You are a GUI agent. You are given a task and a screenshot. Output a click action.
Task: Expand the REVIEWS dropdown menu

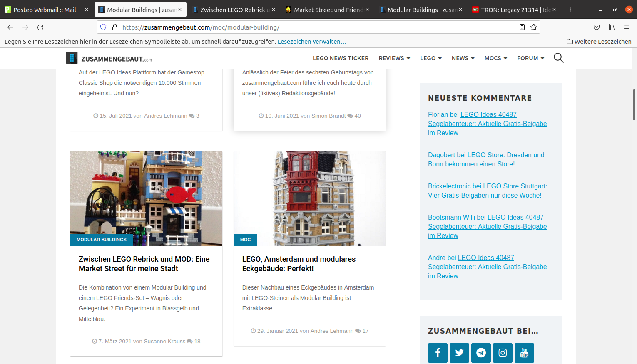(394, 58)
